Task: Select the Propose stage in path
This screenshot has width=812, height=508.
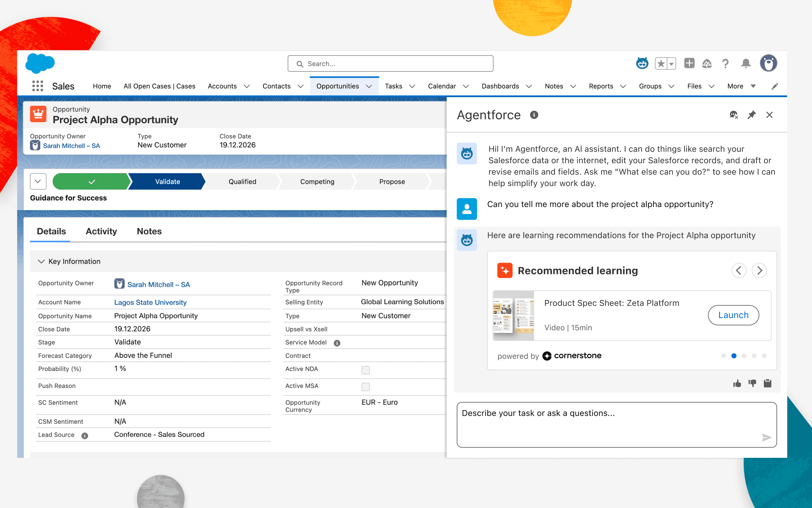Action: coord(392,181)
